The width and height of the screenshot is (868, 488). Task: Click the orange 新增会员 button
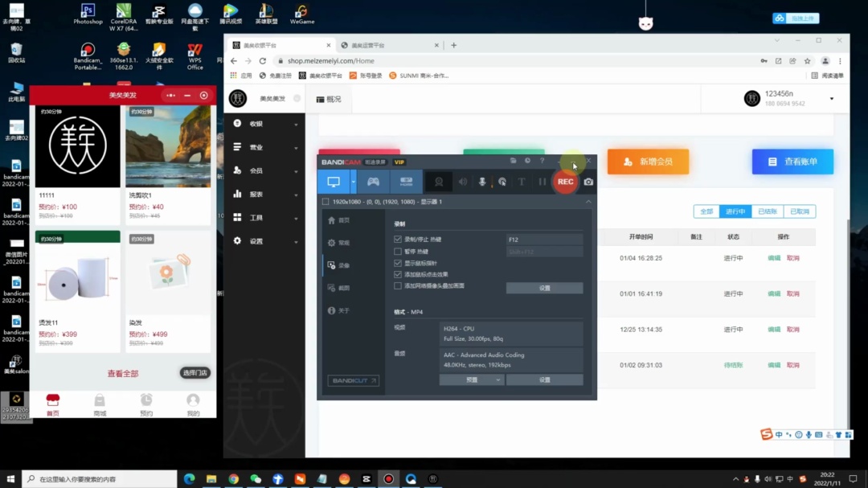pyautogui.click(x=648, y=162)
